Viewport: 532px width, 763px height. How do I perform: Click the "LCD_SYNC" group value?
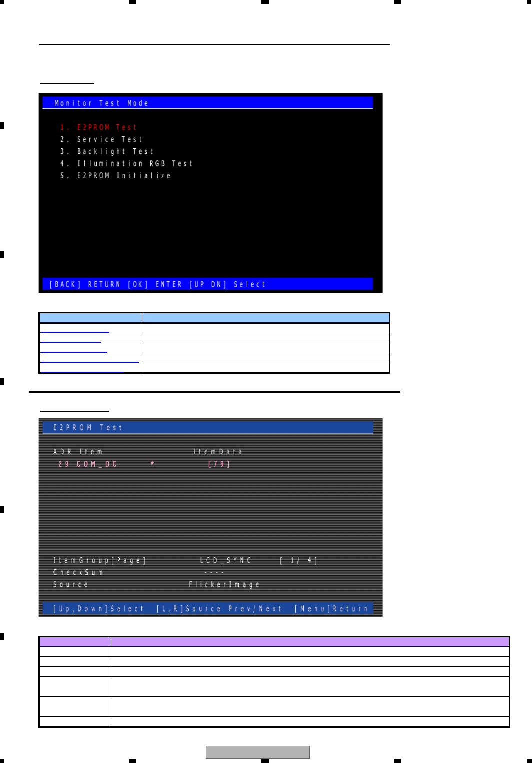click(x=226, y=560)
